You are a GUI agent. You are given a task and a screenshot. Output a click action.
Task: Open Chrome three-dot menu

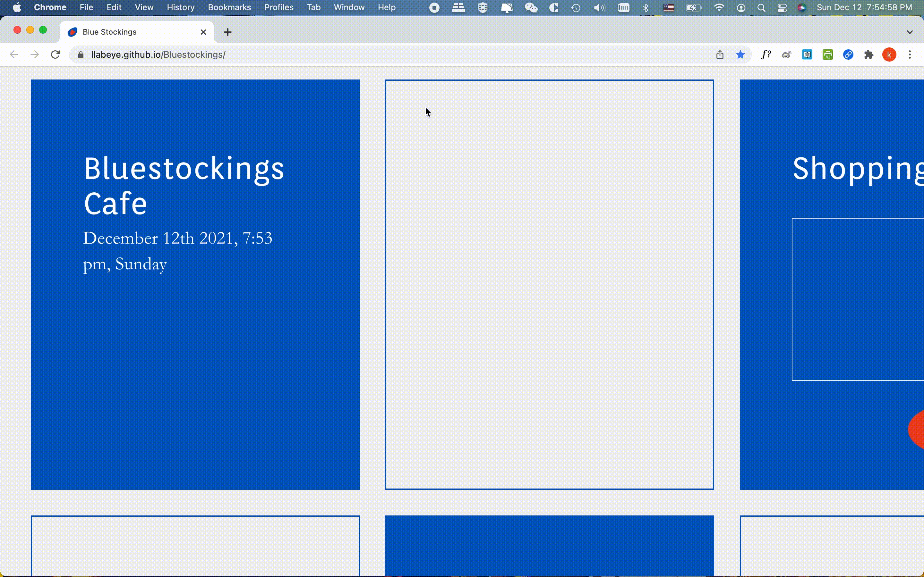pyautogui.click(x=910, y=54)
